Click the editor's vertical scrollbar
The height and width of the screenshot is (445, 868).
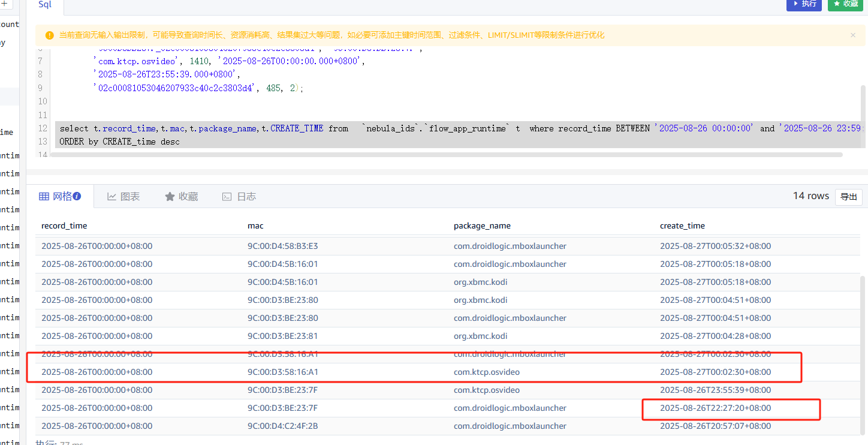point(863,114)
